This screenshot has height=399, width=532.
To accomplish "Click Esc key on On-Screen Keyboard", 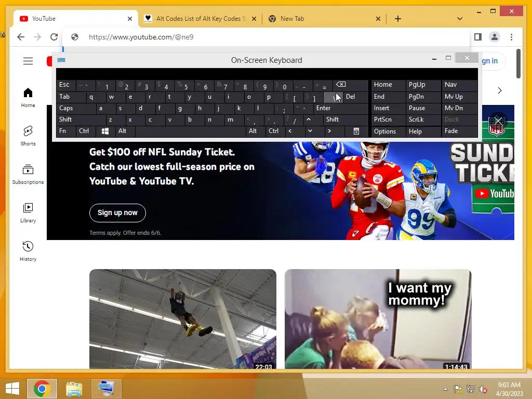I will click(66, 85).
